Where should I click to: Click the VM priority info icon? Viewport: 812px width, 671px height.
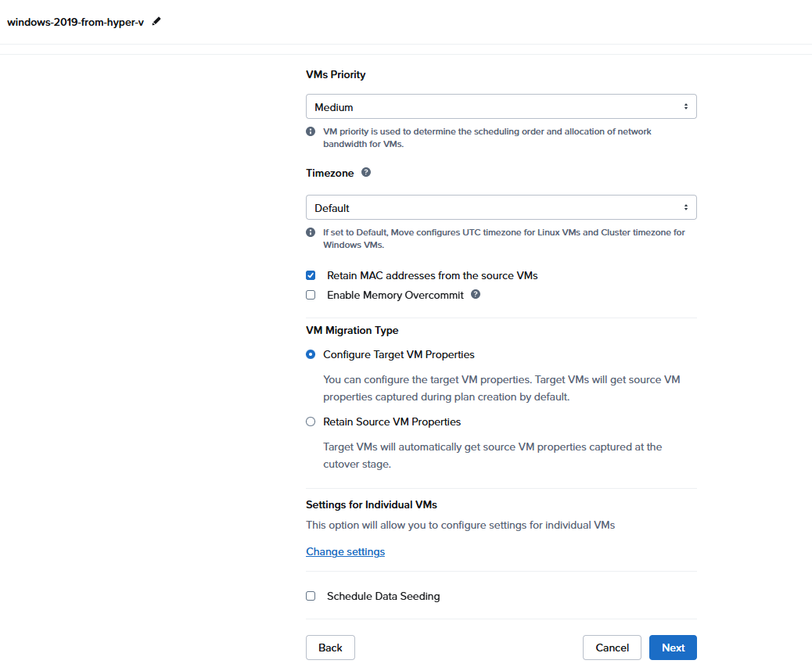[311, 131]
